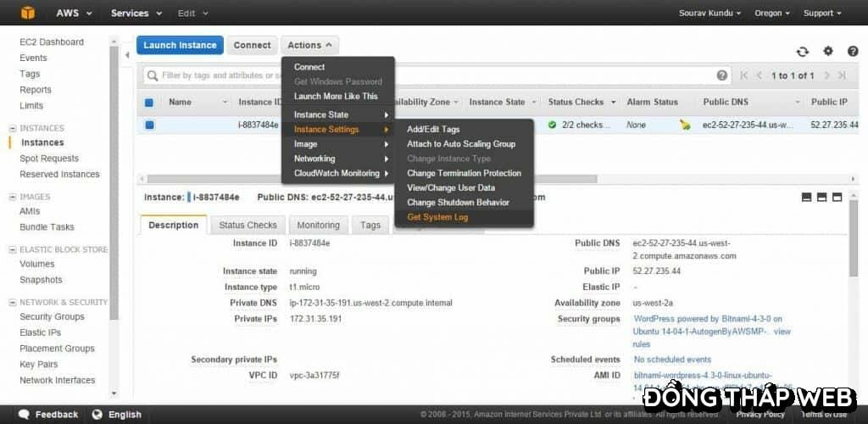Open the AWS dropdown menu
Viewport: 868px width, 424px height.
74,13
